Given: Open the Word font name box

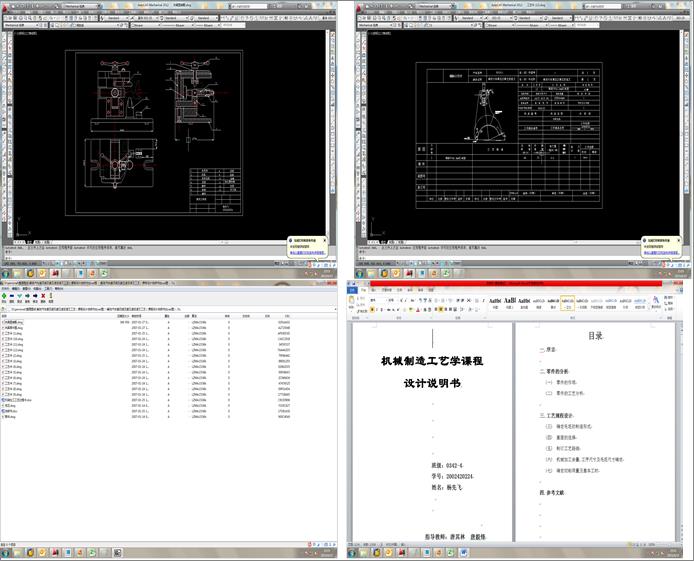Looking at the screenshot, I should (x=378, y=300).
